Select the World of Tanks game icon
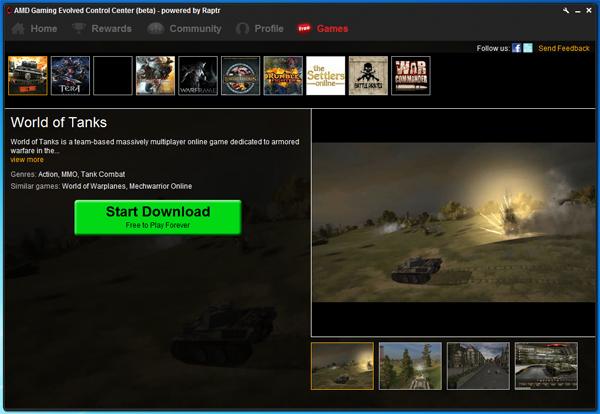The height and width of the screenshot is (414, 600). point(27,76)
